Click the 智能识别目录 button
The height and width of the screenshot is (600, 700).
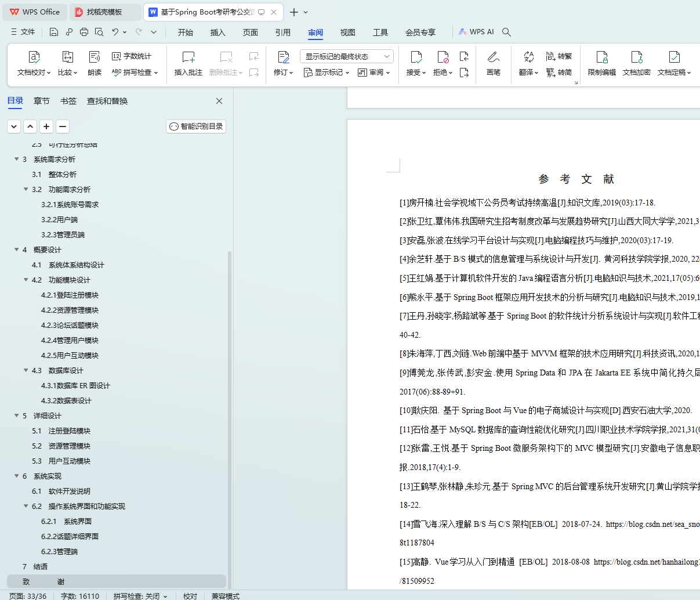tap(196, 126)
